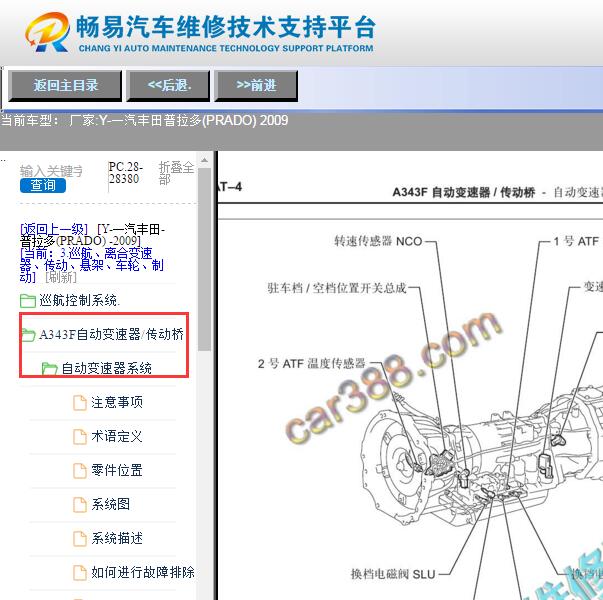The height and width of the screenshot is (600, 603).
Task: Click the 查询 search button
Action: (43, 185)
